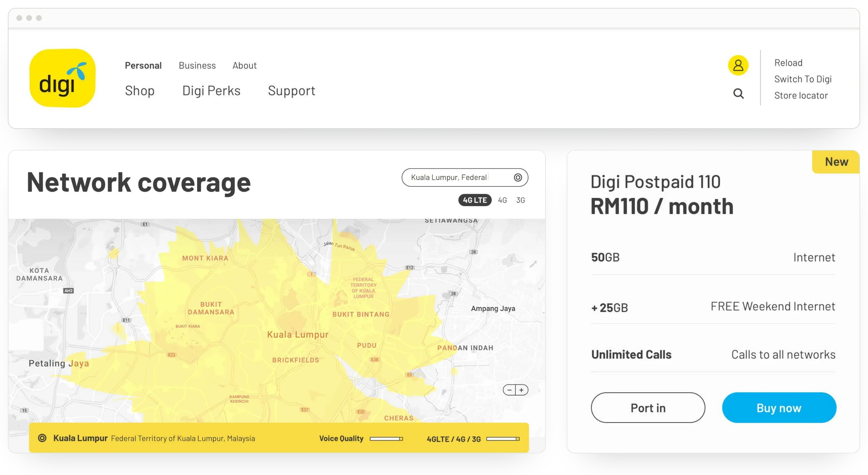
Task: Click the Ampang Jaya label on map
Action: click(x=493, y=308)
